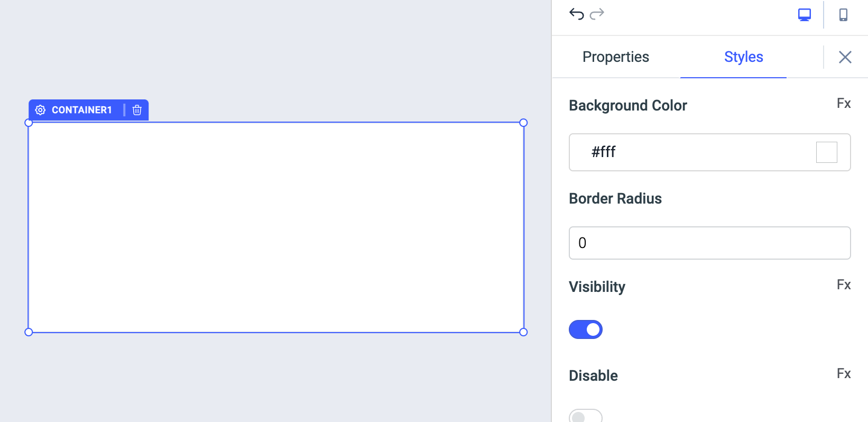Image resolution: width=868 pixels, height=422 pixels.
Task: Close the Styles panel with X
Action: click(845, 57)
